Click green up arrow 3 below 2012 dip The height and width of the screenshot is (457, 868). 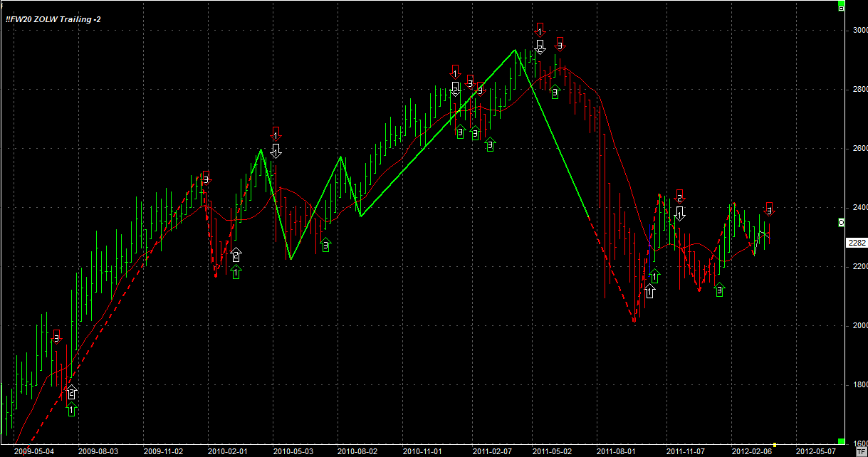(719, 289)
